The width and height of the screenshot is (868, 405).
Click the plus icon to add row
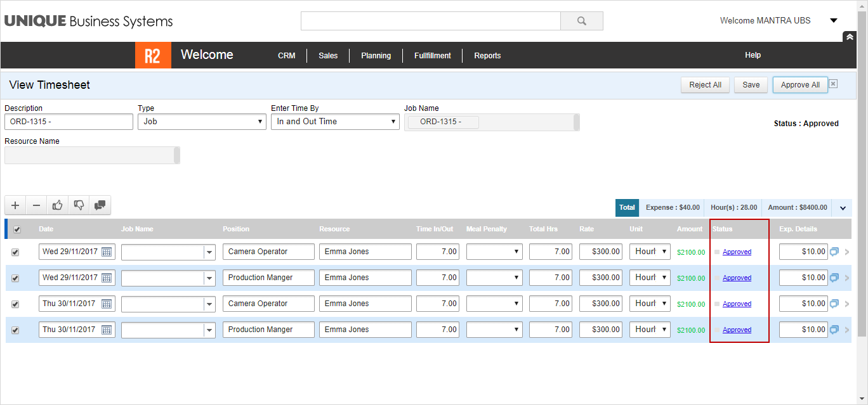(15, 205)
